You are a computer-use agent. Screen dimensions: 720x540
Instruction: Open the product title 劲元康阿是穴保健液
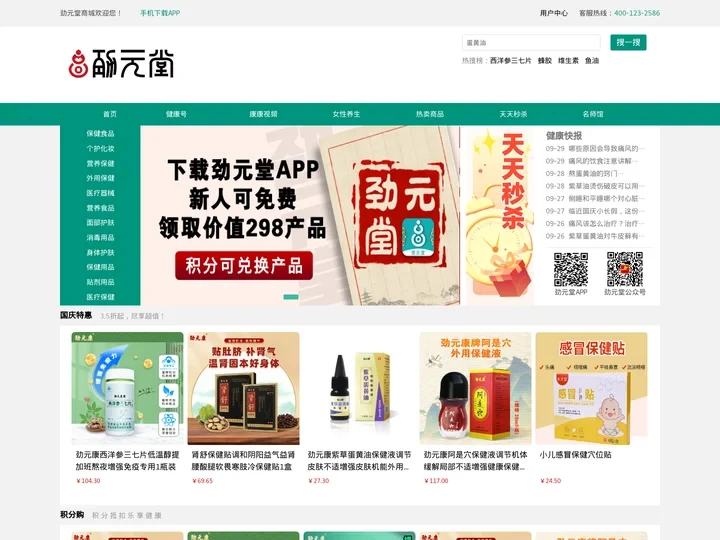point(475,461)
